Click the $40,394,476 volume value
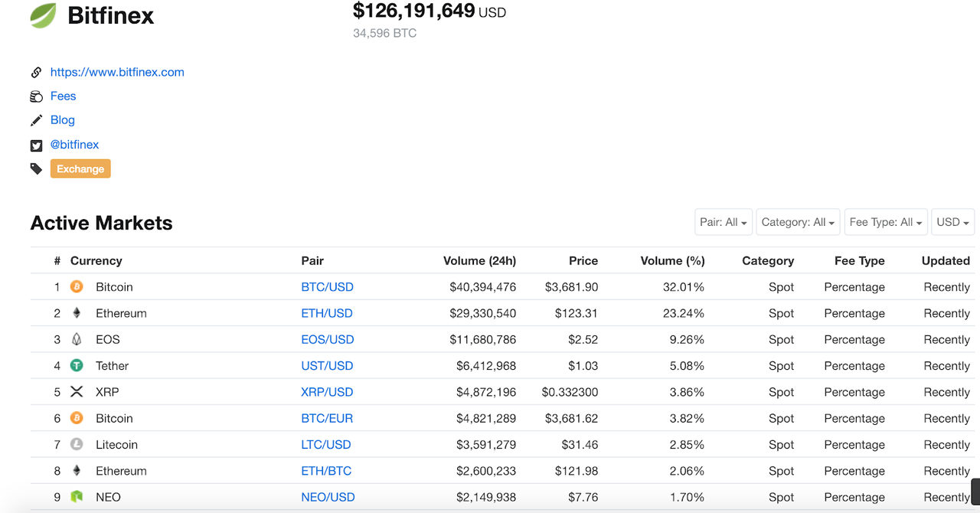 [483, 287]
